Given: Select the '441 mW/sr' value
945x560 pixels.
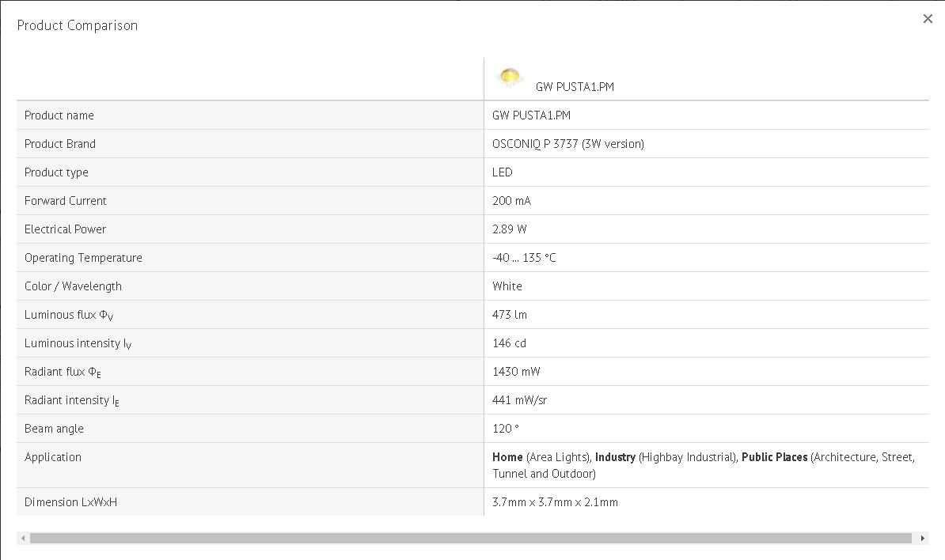Looking at the screenshot, I should (x=519, y=399).
